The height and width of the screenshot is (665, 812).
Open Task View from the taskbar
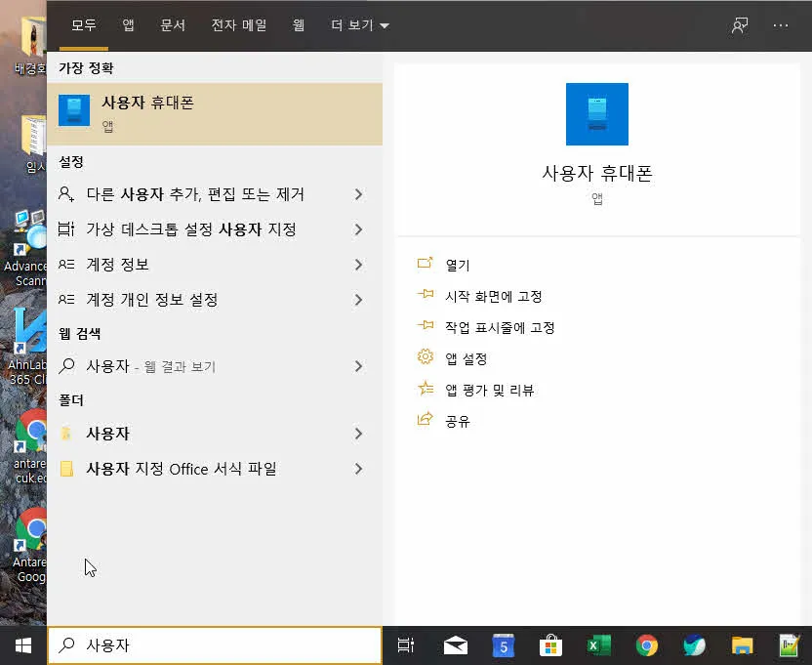[x=406, y=645]
